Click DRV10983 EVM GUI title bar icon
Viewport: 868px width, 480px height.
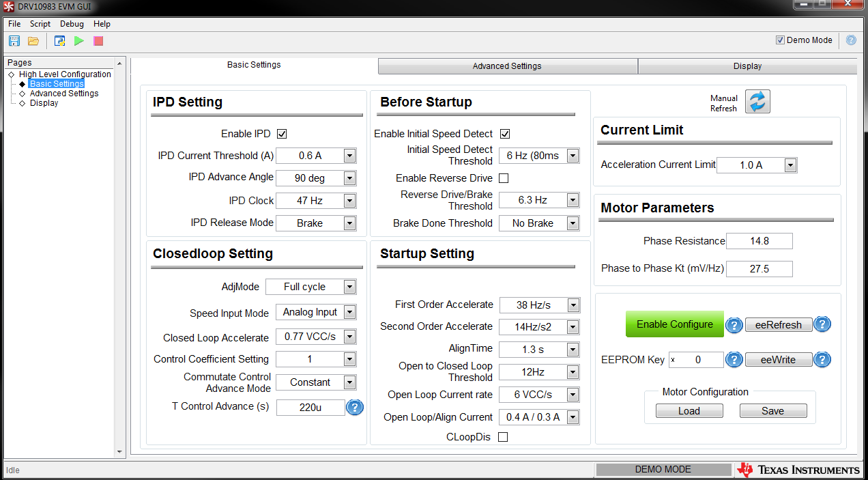pos(9,5)
